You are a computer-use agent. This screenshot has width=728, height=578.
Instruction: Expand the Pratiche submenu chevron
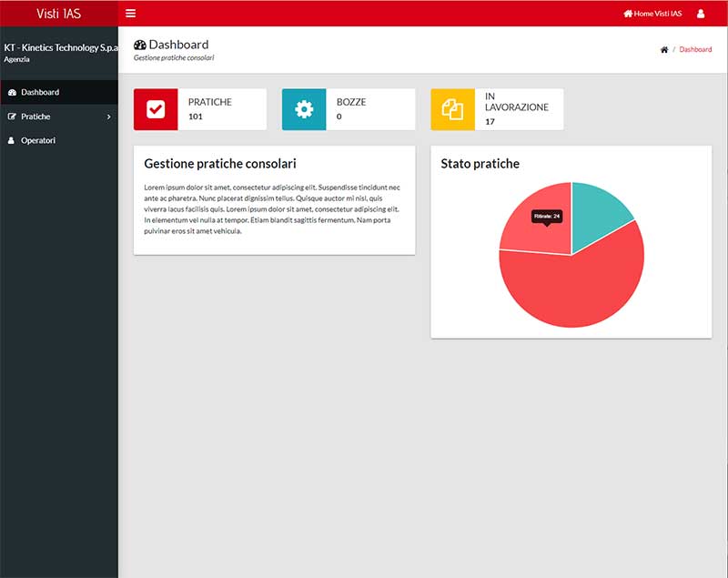pos(108,117)
